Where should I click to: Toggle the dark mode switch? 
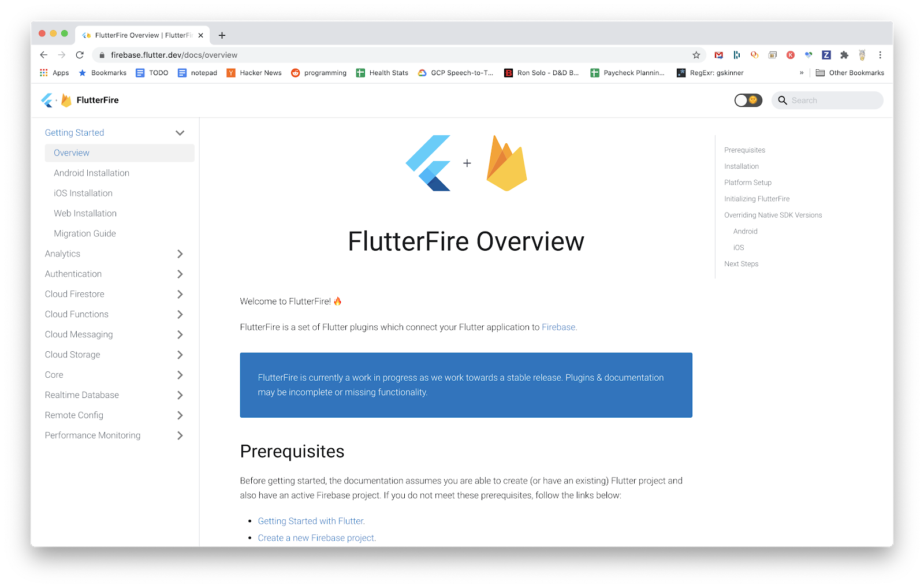pos(748,101)
